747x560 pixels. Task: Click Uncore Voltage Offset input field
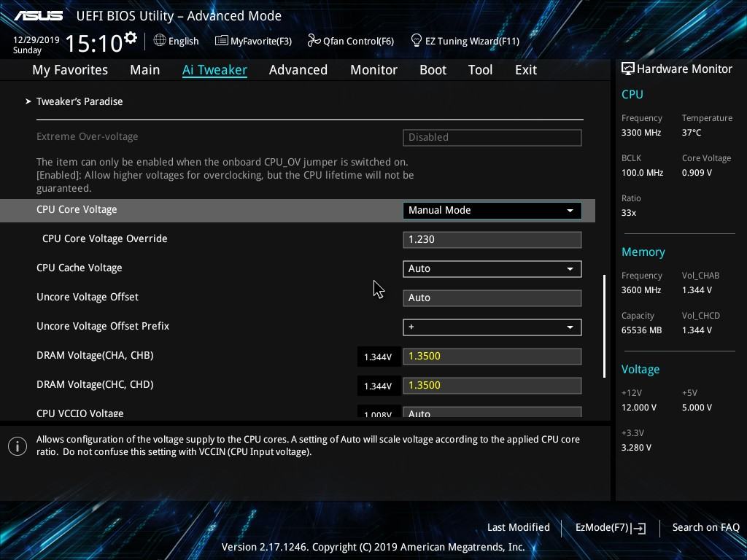tap(492, 298)
